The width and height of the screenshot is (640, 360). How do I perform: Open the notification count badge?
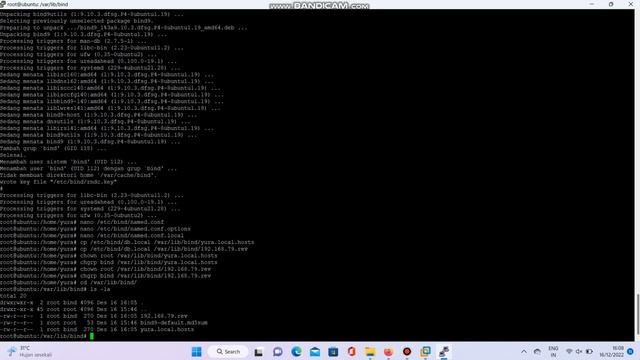(x=630, y=351)
